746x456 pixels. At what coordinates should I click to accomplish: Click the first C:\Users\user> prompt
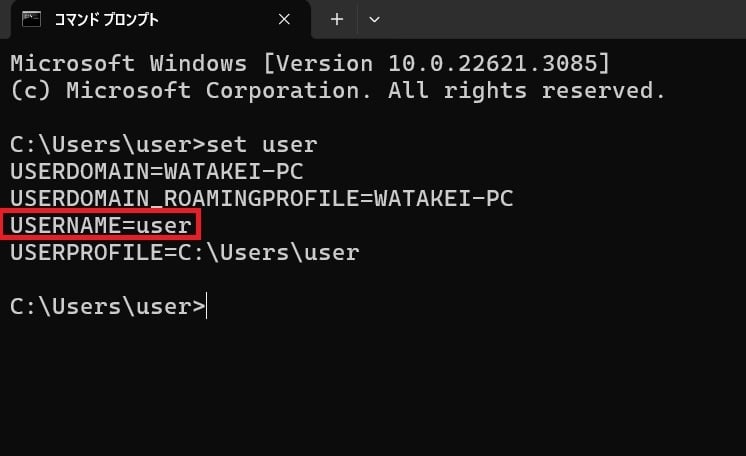pyautogui.click(x=108, y=145)
